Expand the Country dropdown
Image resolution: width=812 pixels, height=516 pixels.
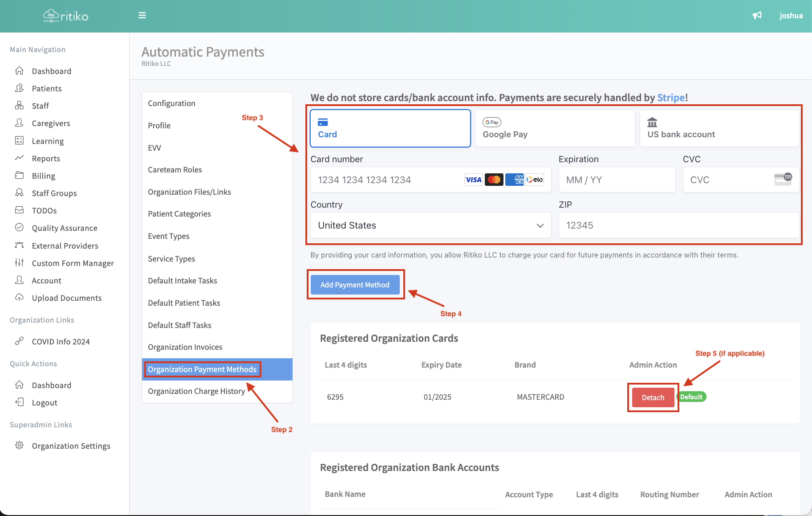pos(430,225)
